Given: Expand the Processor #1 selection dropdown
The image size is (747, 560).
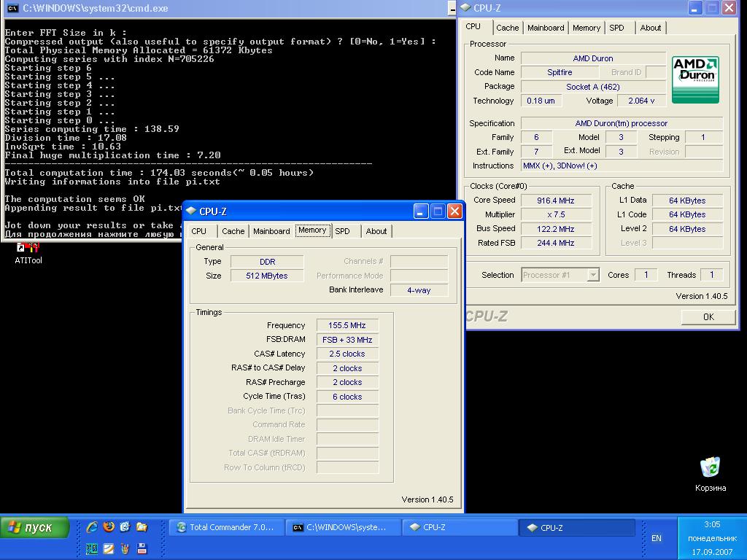Looking at the screenshot, I should click(x=593, y=275).
